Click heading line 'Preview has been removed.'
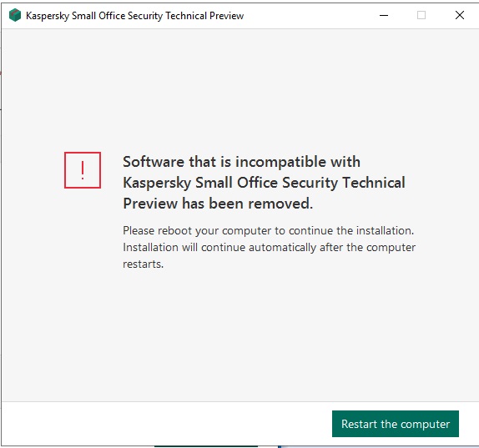The height and width of the screenshot is (448, 479). [x=218, y=204]
